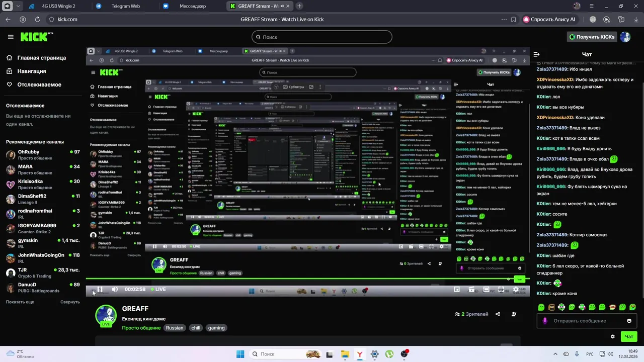644x362 pixels.
Task: Select the Russian language tag
Action: (x=175, y=328)
